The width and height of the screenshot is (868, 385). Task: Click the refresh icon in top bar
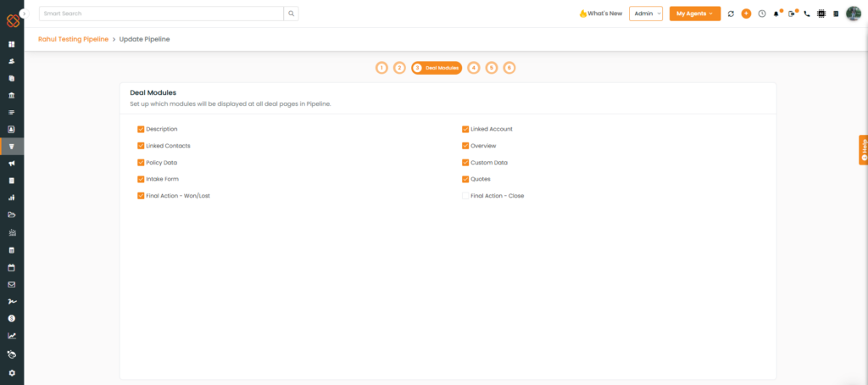pos(731,14)
